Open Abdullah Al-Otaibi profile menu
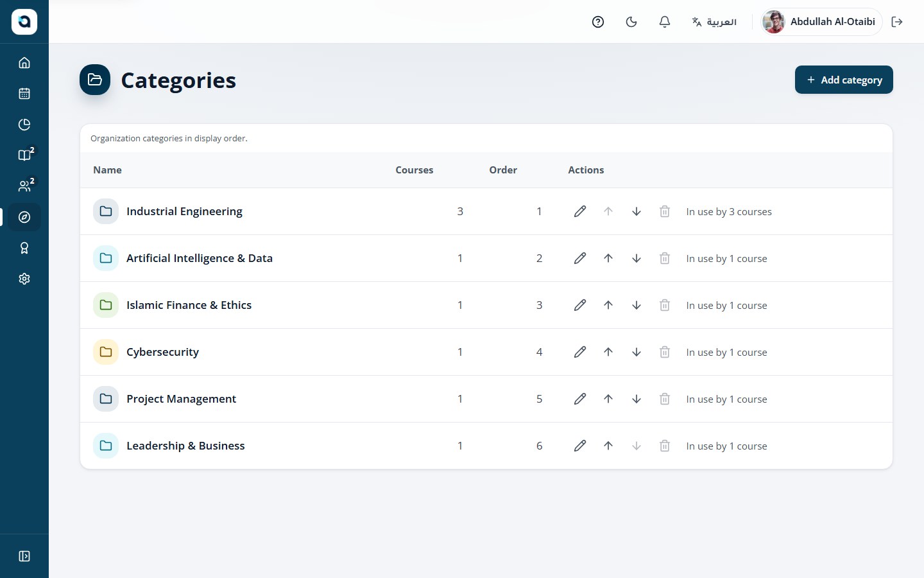 pyautogui.click(x=821, y=22)
